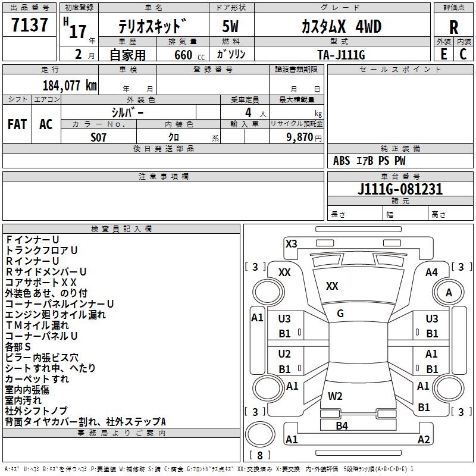Image resolution: width=476 pixels, height=476 pixels.
Task: Click the spare tire value "[ 8 ]"
Action: pos(260,456)
